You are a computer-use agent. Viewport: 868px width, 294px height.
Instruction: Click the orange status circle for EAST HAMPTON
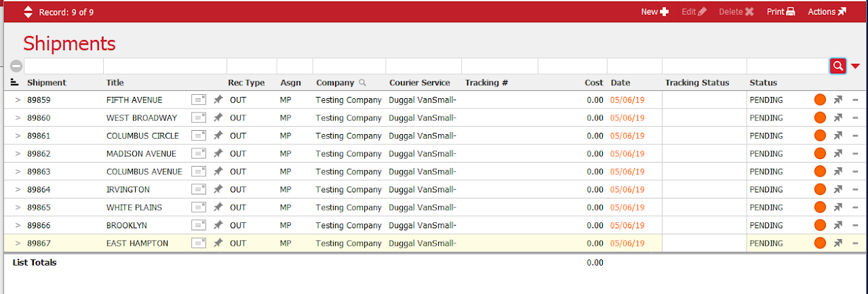coord(820,243)
